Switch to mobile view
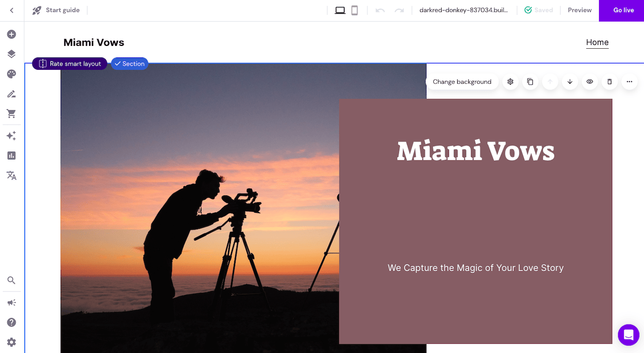 355,11
